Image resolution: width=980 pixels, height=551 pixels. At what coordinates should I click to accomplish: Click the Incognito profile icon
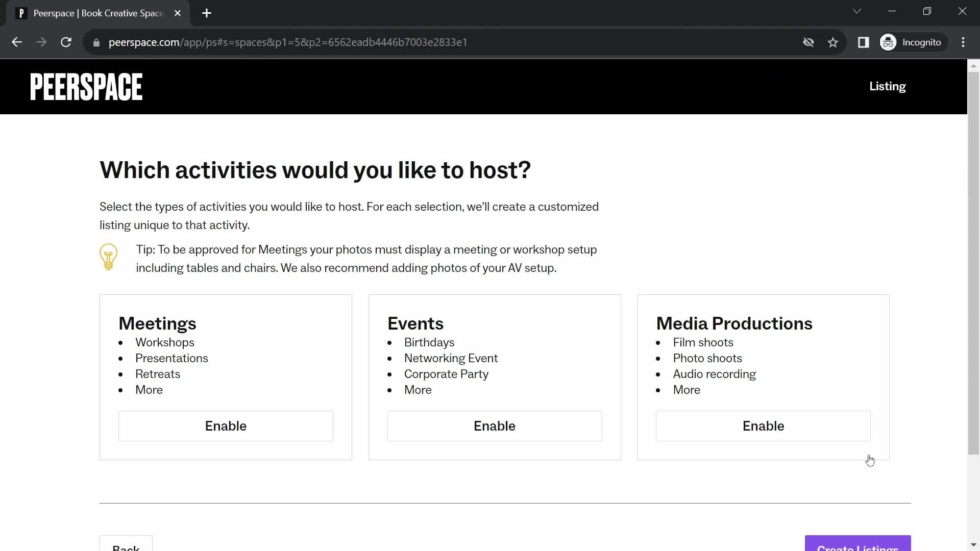click(890, 42)
